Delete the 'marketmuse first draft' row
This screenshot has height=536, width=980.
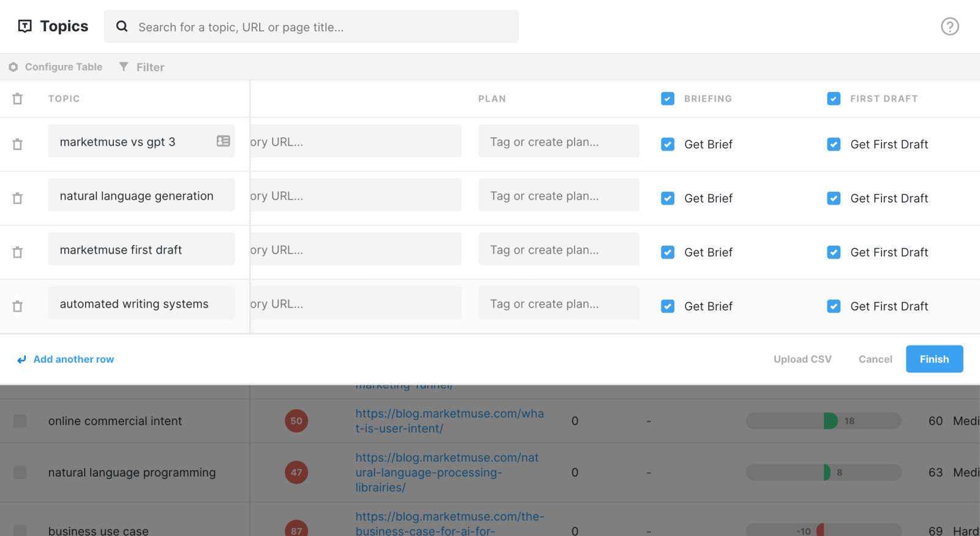point(18,252)
